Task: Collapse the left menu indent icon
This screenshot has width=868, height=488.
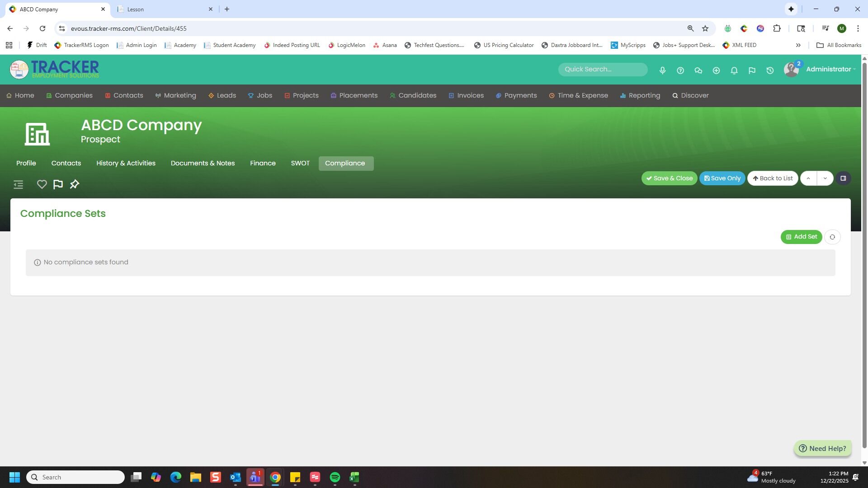Action: click(x=19, y=184)
